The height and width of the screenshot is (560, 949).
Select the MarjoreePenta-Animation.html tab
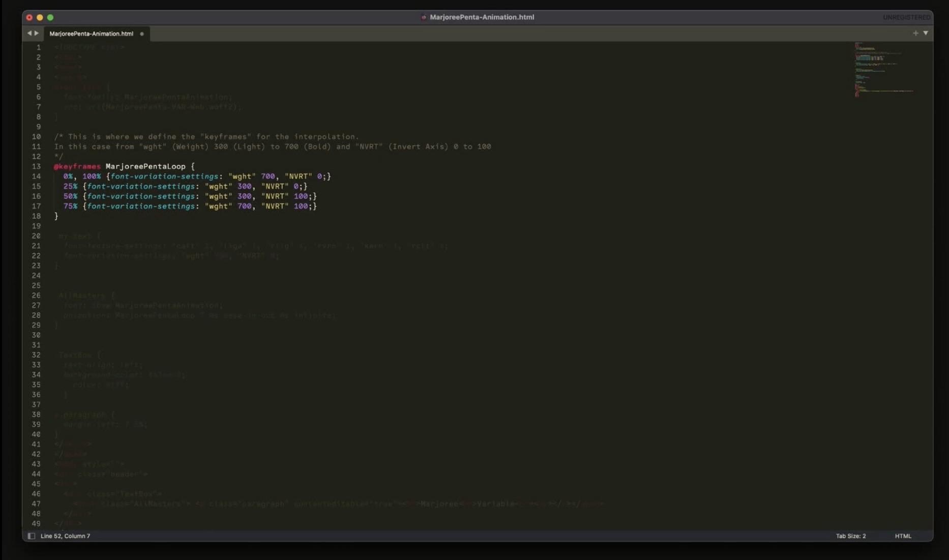[x=91, y=34]
